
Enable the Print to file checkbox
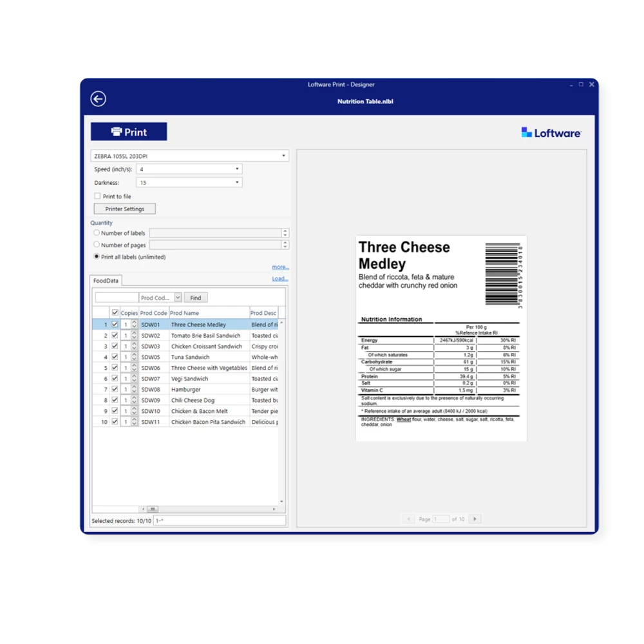tap(97, 196)
